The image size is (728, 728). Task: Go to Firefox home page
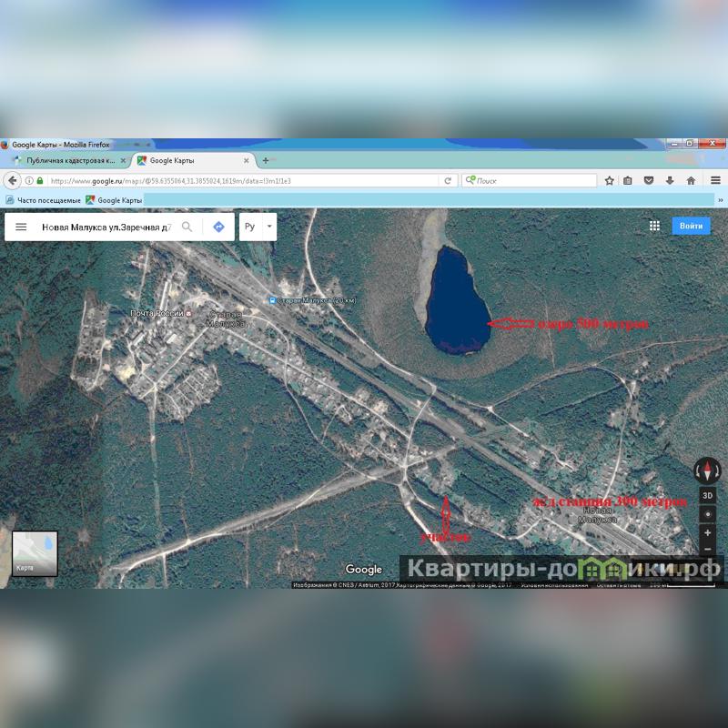pos(691,180)
